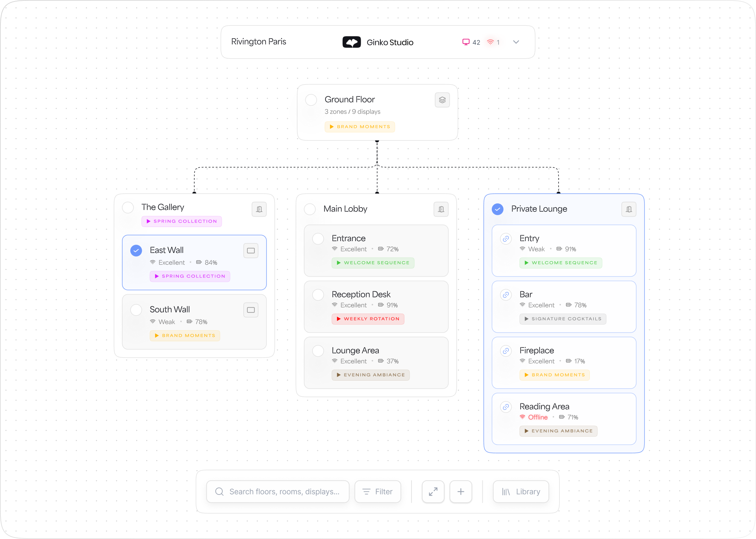Expand the Ginko Studio header chevron

(x=516, y=42)
